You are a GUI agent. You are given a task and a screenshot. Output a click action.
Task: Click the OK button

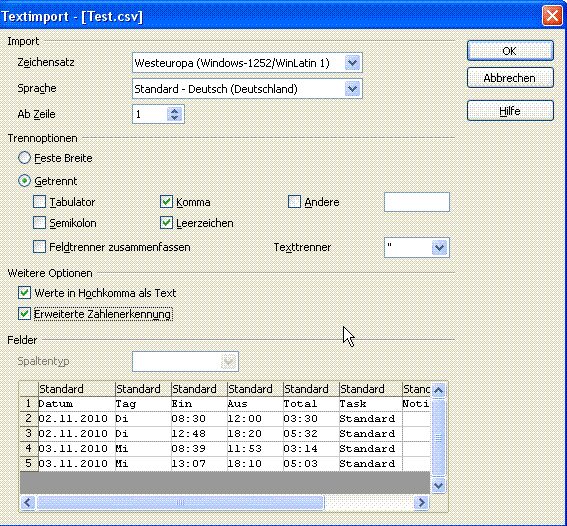(510, 51)
